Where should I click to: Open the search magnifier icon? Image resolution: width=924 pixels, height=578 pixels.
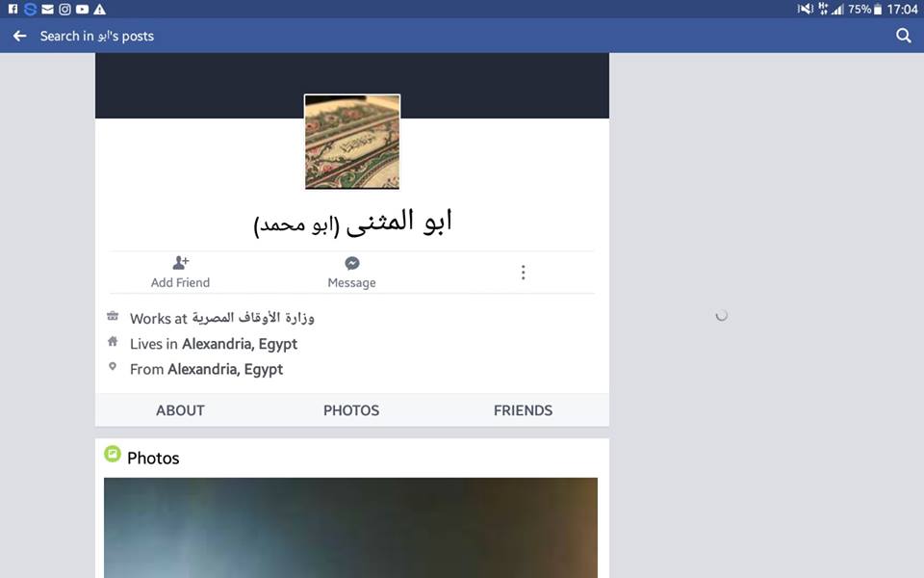click(x=904, y=36)
